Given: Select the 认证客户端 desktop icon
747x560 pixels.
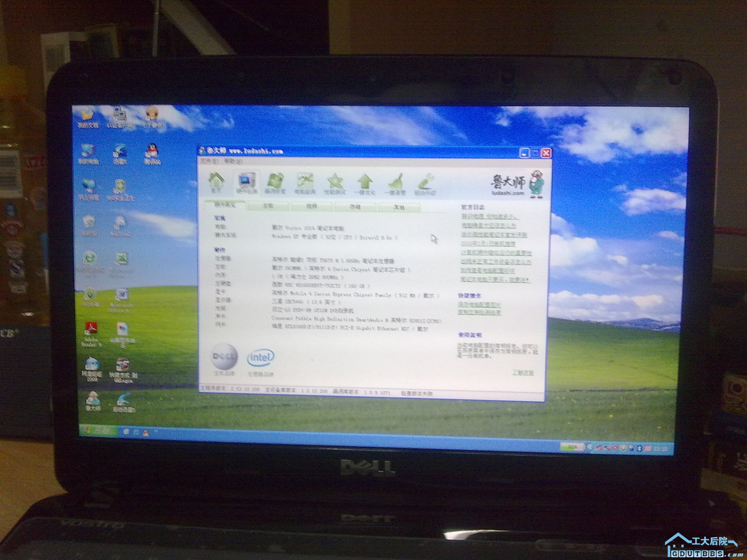Looking at the screenshot, I should tap(120, 117).
